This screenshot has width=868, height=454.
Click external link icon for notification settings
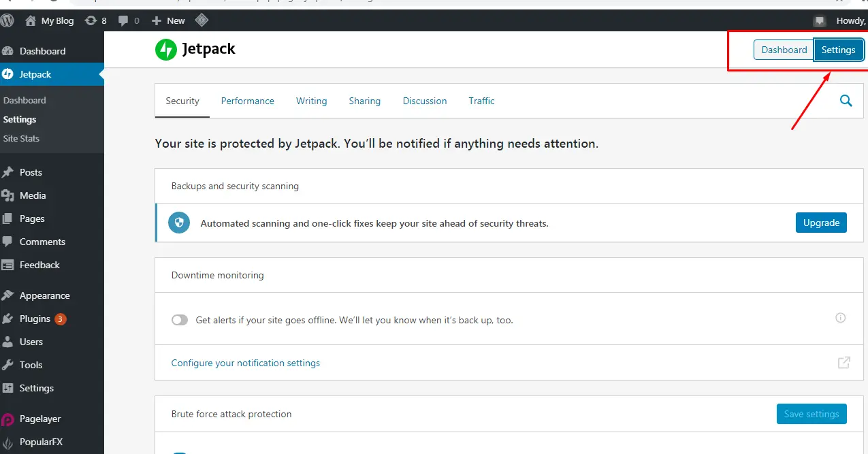[x=844, y=362]
